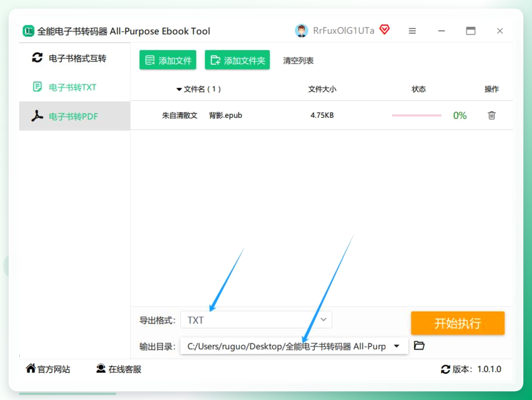Click 添加文件 button
Viewport: 532px width, 400px height.
(168, 60)
